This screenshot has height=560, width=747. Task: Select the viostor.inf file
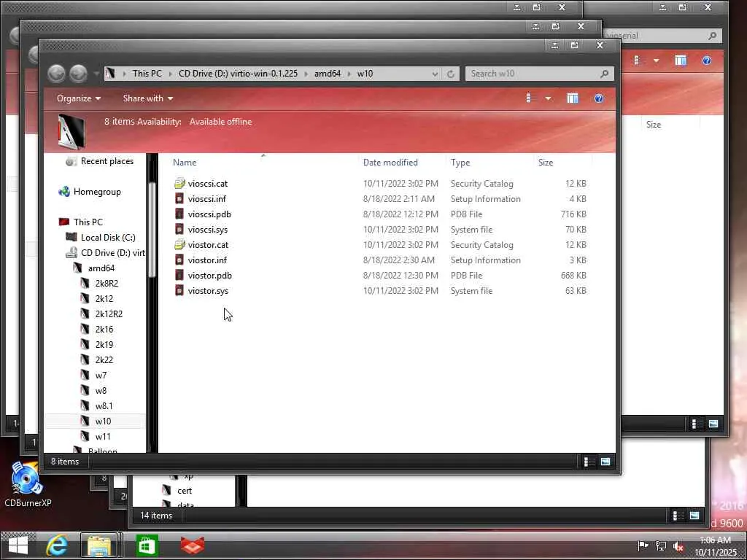click(x=207, y=260)
